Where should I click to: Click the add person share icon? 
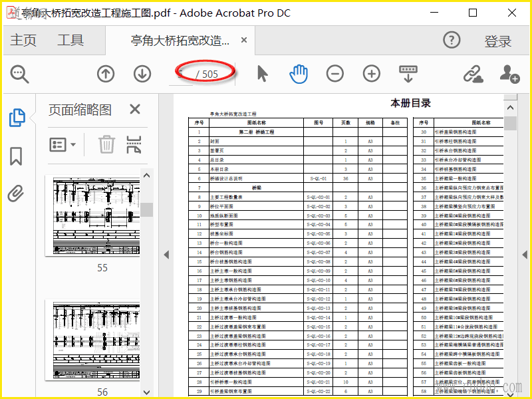tap(509, 74)
